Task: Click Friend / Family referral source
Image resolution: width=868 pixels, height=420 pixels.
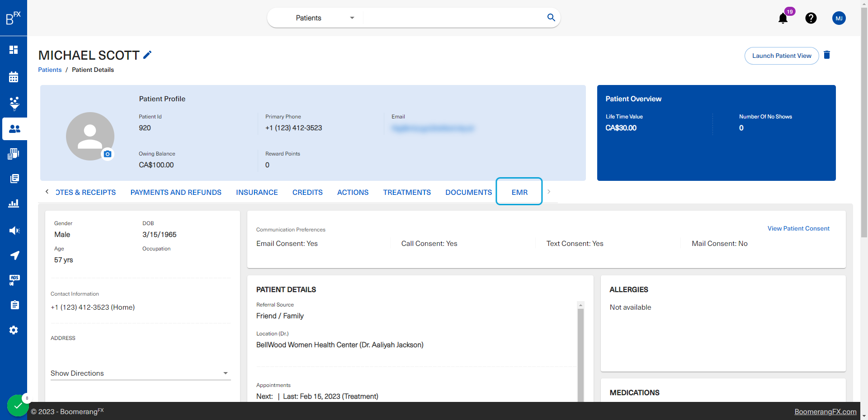Action: point(280,316)
